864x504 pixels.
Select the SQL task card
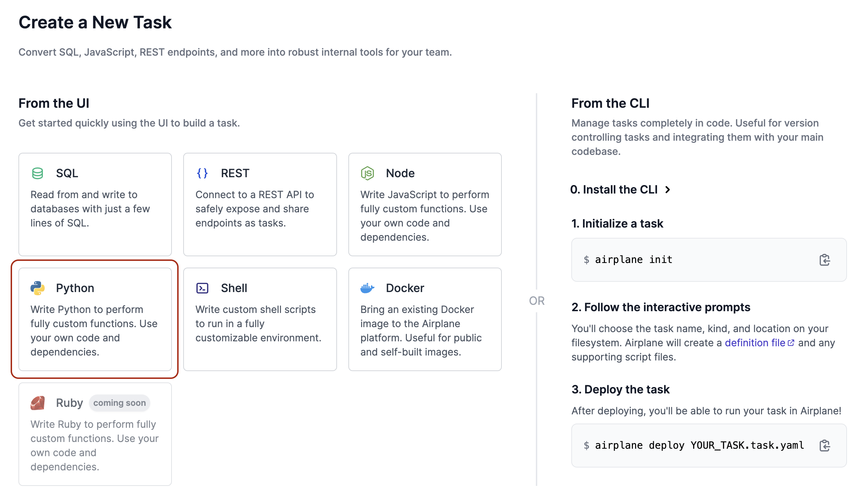(95, 205)
